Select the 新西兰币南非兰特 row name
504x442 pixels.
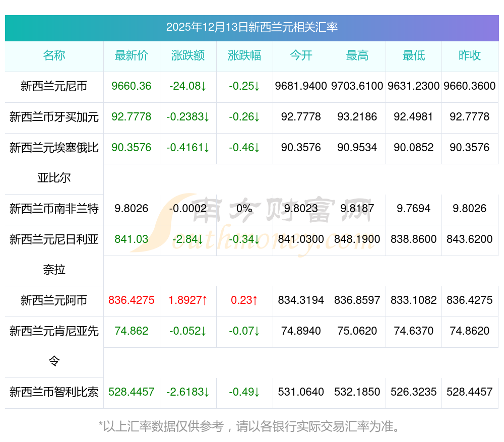pyautogui.click(x=54, y=209)
